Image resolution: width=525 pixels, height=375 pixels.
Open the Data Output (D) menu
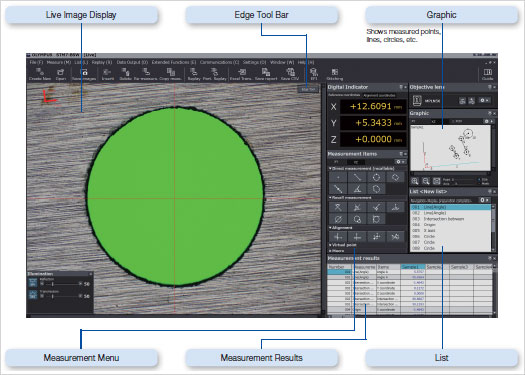(132, 62)
